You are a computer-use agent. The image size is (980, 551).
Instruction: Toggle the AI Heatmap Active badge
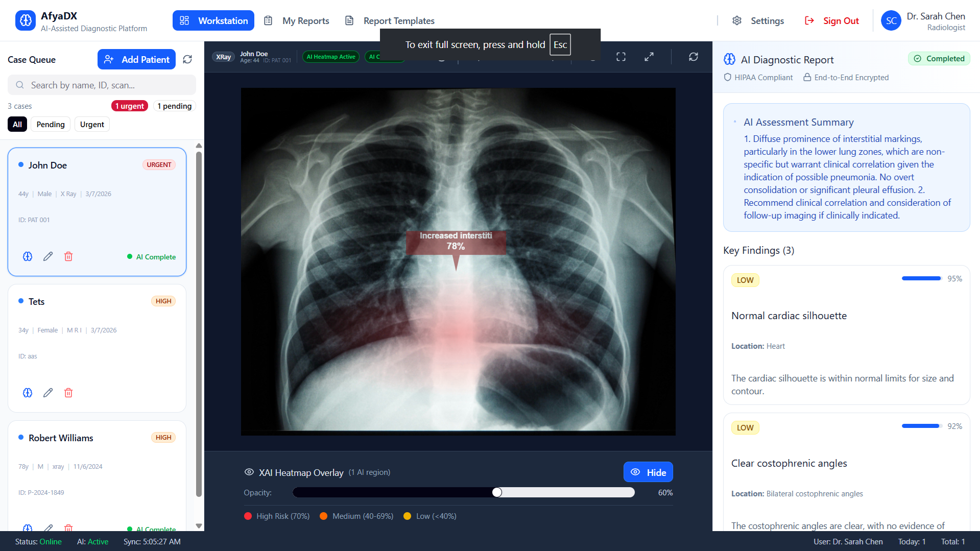[331, 57]
